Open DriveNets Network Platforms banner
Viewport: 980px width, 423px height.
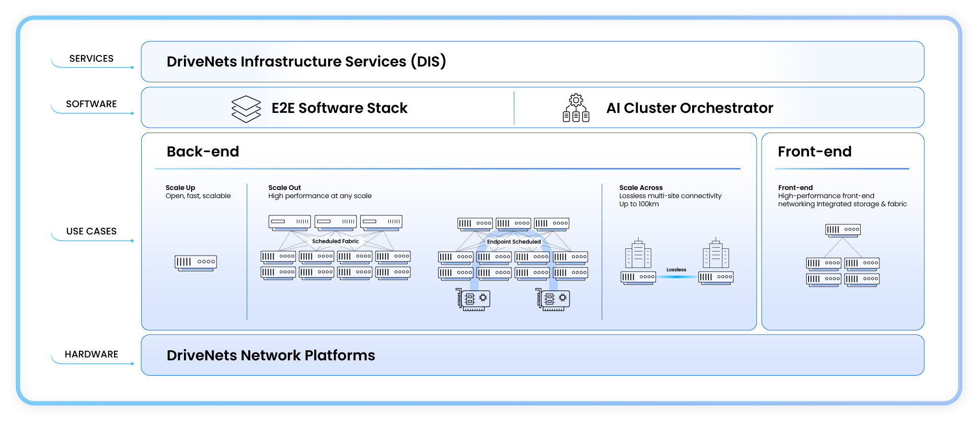tap(271, 356)
